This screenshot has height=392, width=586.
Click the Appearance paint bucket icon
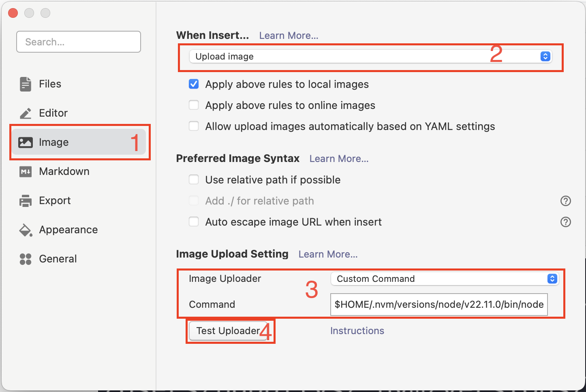[x=26, y=230]
